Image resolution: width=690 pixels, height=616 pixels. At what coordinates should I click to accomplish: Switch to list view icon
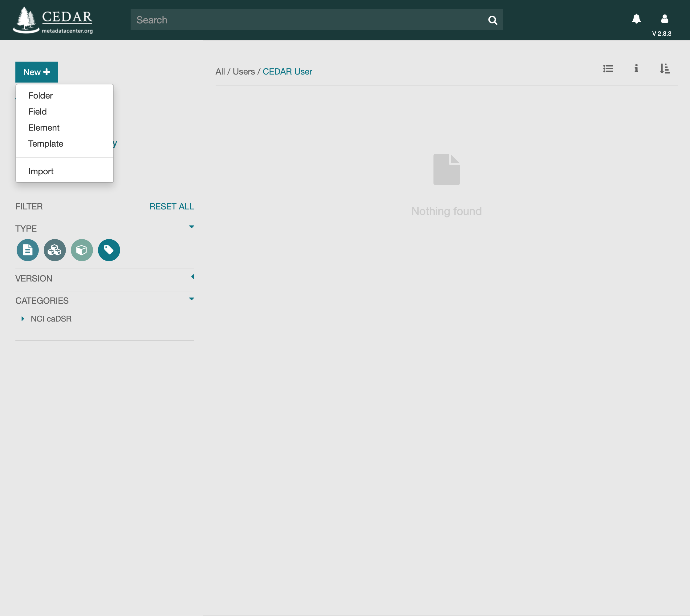(608, 69)
